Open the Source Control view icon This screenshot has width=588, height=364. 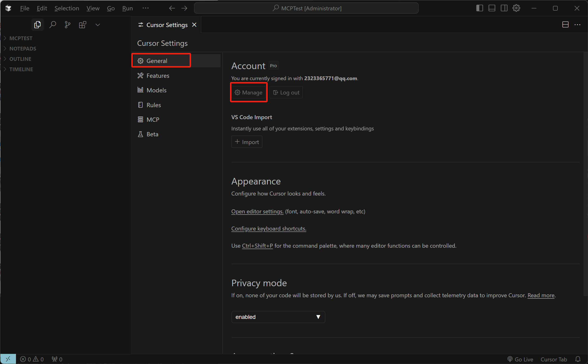(68, 25)
